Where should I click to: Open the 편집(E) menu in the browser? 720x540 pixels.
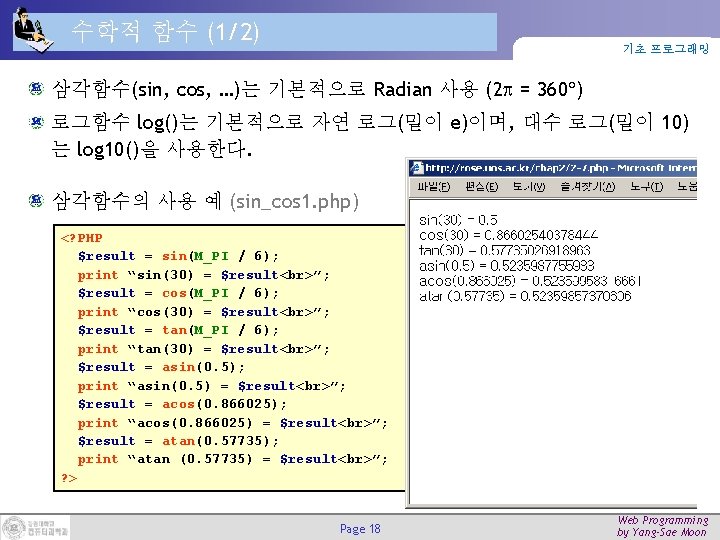482,186
